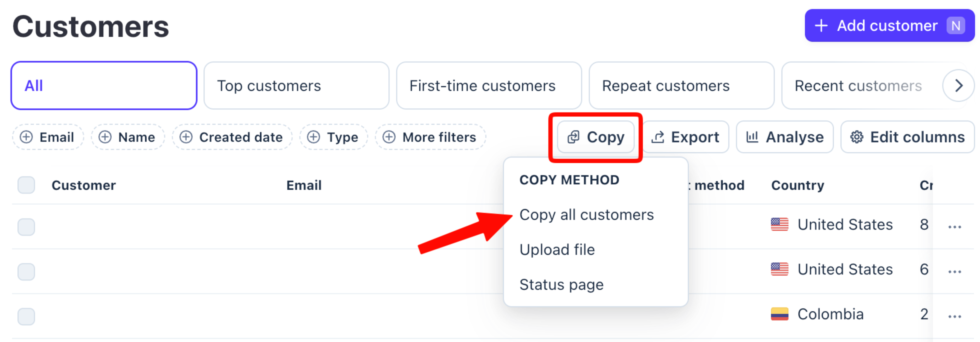Open actions menu for Colombia row
The width and height of the screenshot is (980, 342).
(954, 316)
